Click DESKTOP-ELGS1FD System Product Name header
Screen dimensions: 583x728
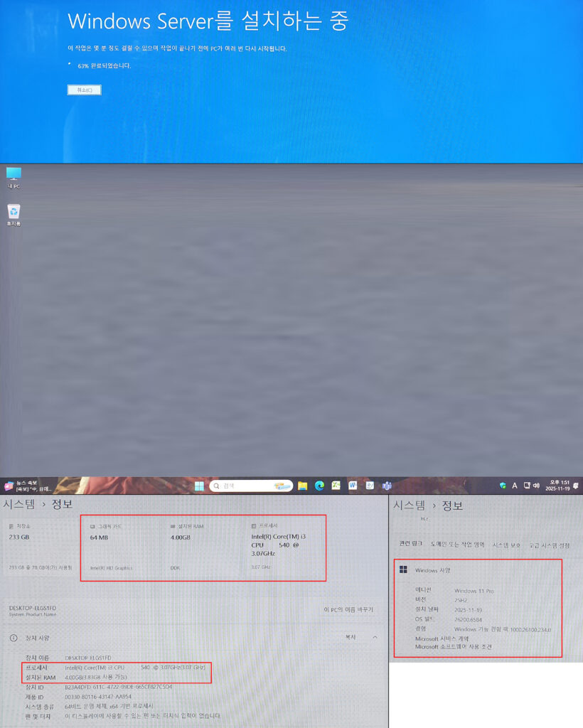click(x=33, y=611)
